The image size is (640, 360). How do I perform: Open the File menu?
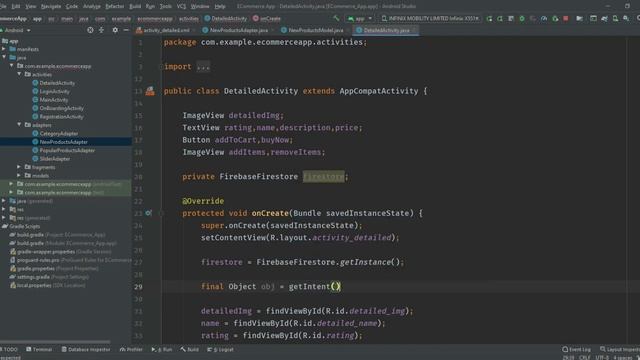[3, 6]
